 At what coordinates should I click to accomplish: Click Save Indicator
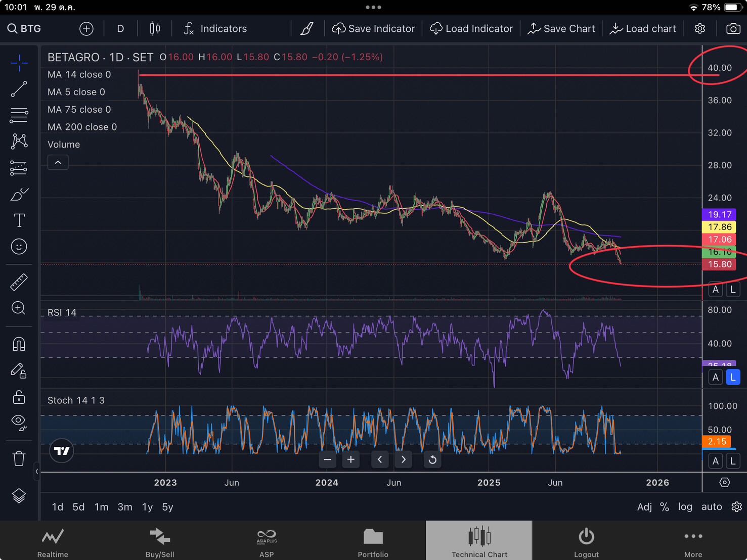373,29
